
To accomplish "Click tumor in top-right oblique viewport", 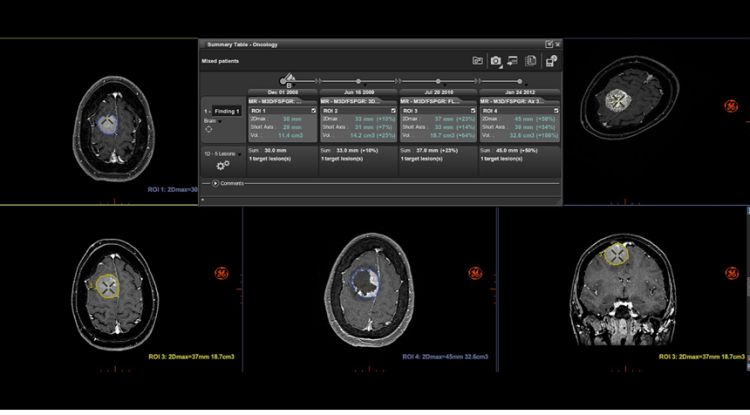I will click(618, 100).
